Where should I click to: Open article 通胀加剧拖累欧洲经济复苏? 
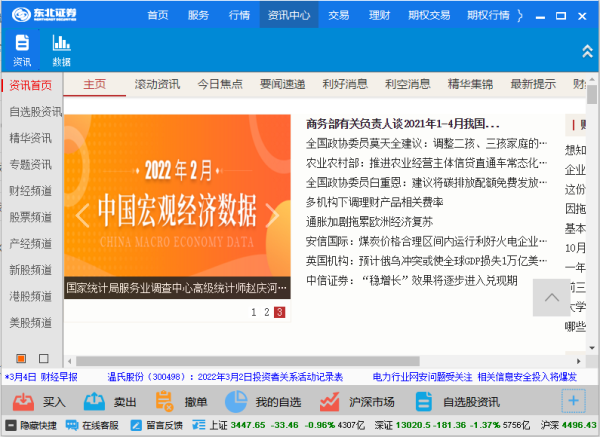click(369, 222)
